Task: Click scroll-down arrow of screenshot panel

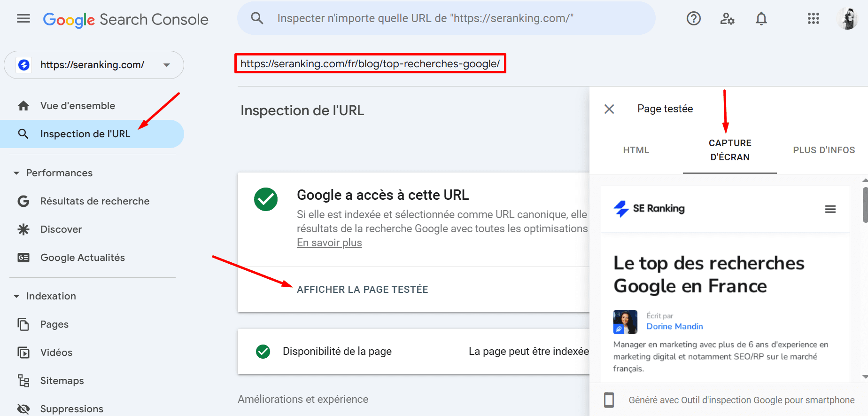Action: (x=865, y=377)
